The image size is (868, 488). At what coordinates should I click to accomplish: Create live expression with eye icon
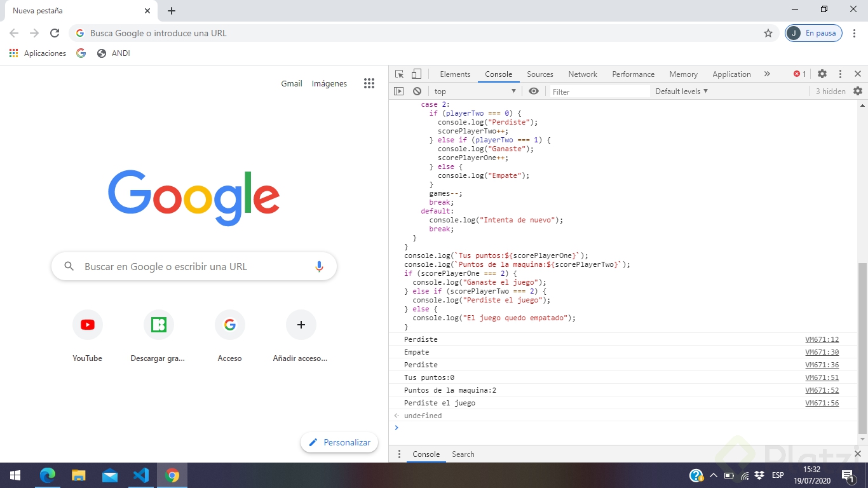[534, 91]
